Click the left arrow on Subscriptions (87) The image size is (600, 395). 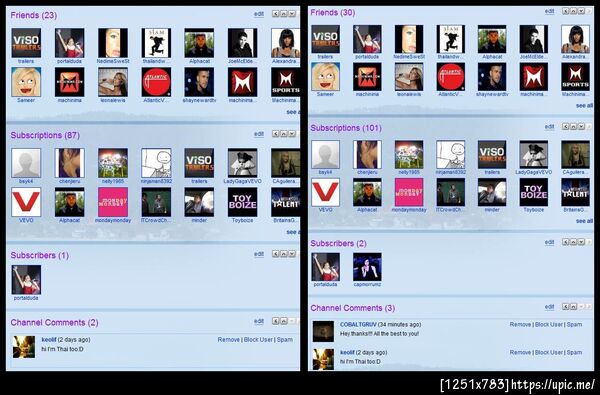point(276,134)
